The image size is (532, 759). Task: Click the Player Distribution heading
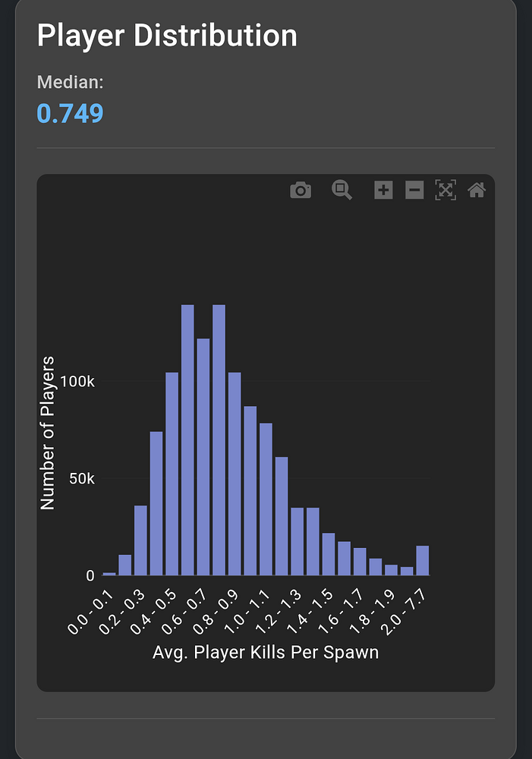pyautogui.click(x=167, y=36)
